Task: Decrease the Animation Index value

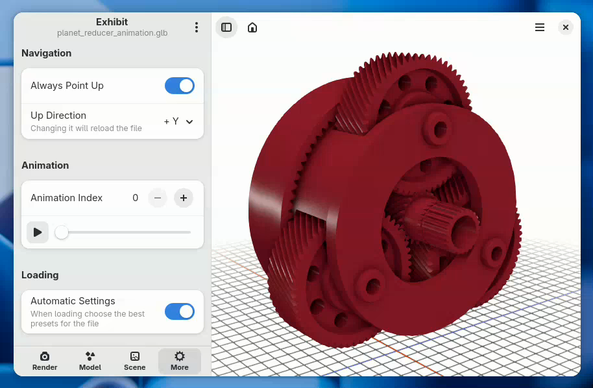Action: (x=158, y=198)
